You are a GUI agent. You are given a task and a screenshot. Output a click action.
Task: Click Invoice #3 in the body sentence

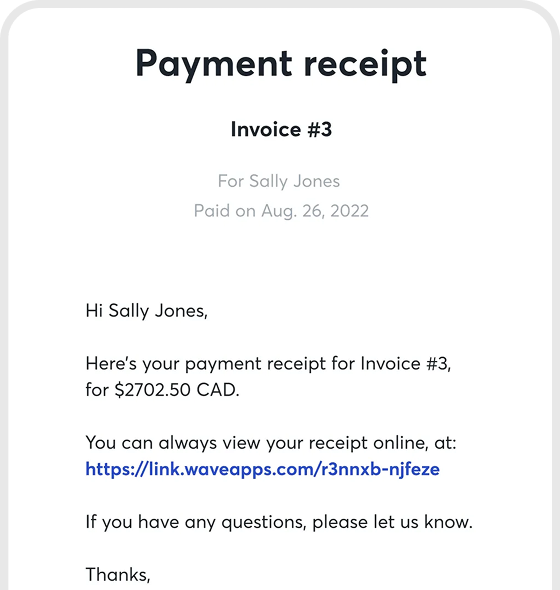(406, 364)
